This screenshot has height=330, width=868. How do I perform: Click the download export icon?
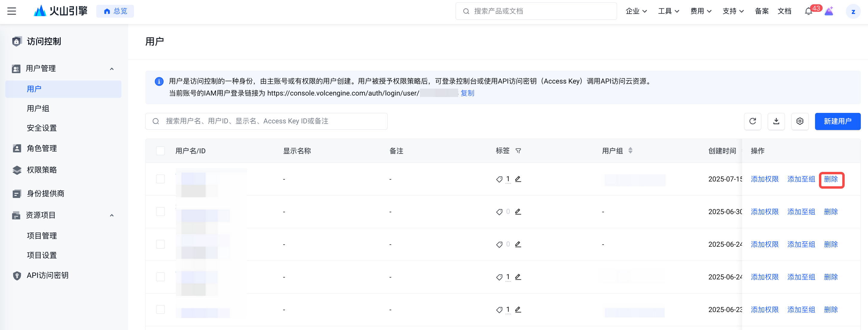[776, 121]
